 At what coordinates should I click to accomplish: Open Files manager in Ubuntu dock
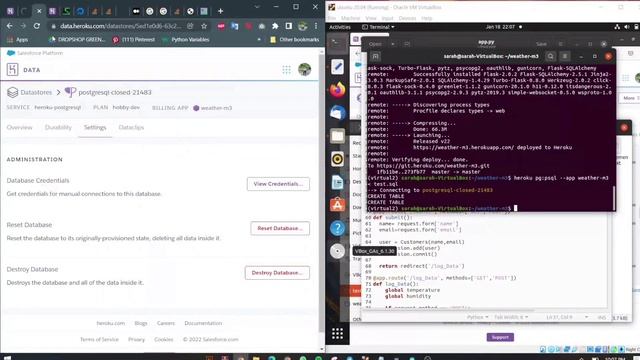point(338,136)
